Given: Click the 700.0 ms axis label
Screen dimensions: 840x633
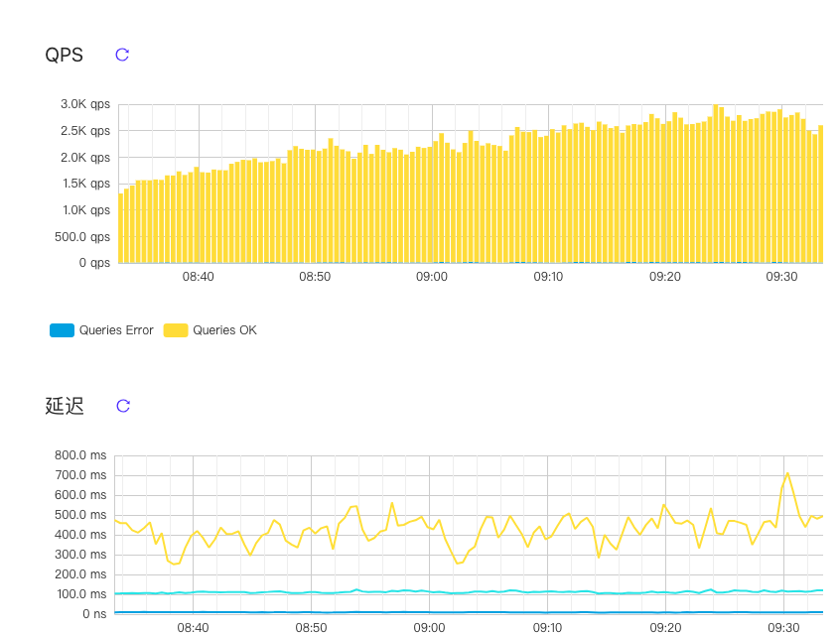Looking at the screenshot, I should click(x=80, y=475).
